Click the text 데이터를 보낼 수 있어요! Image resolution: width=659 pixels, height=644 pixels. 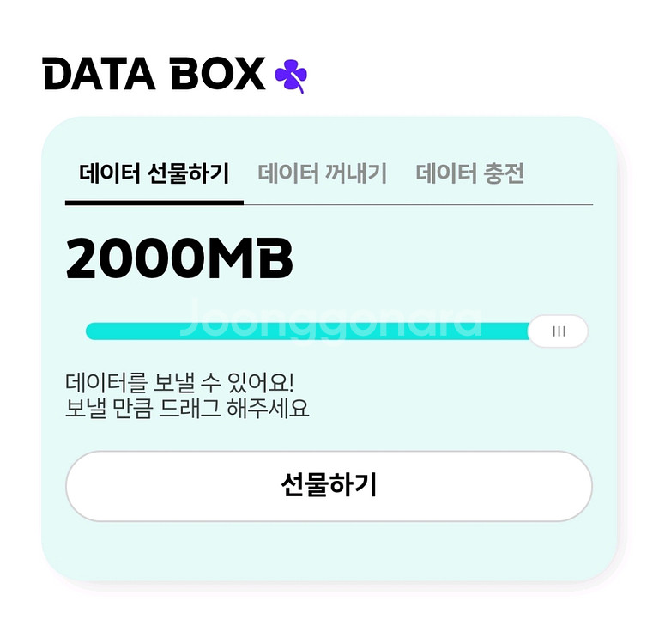[x=179, y=381]
